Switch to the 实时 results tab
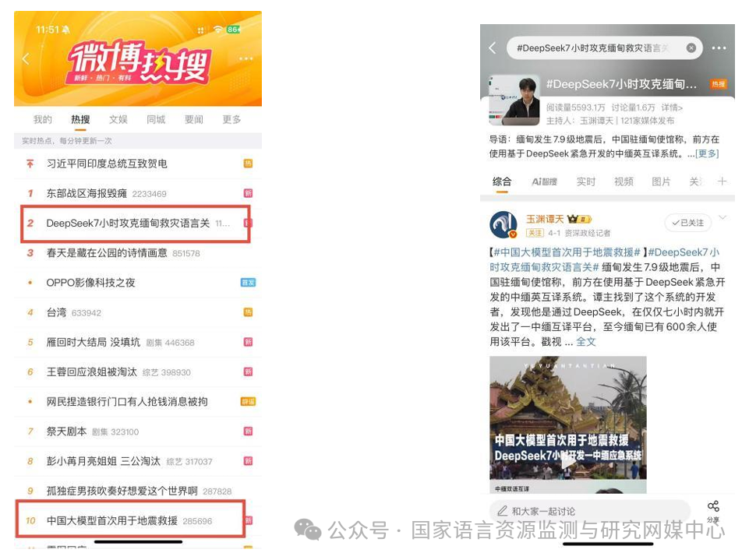 click(x=585, y=181)
